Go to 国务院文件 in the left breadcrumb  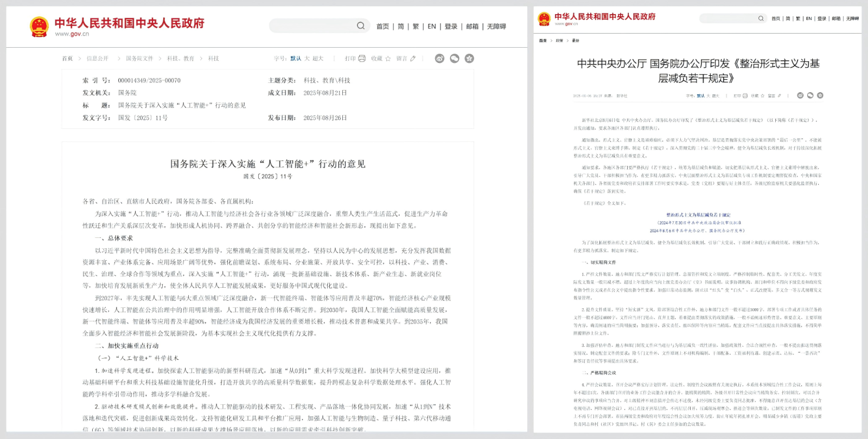pos(139,59)
